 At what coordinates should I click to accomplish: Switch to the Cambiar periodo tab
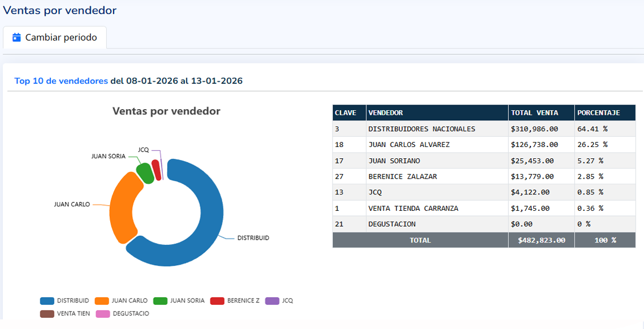(x=54, y=37)
